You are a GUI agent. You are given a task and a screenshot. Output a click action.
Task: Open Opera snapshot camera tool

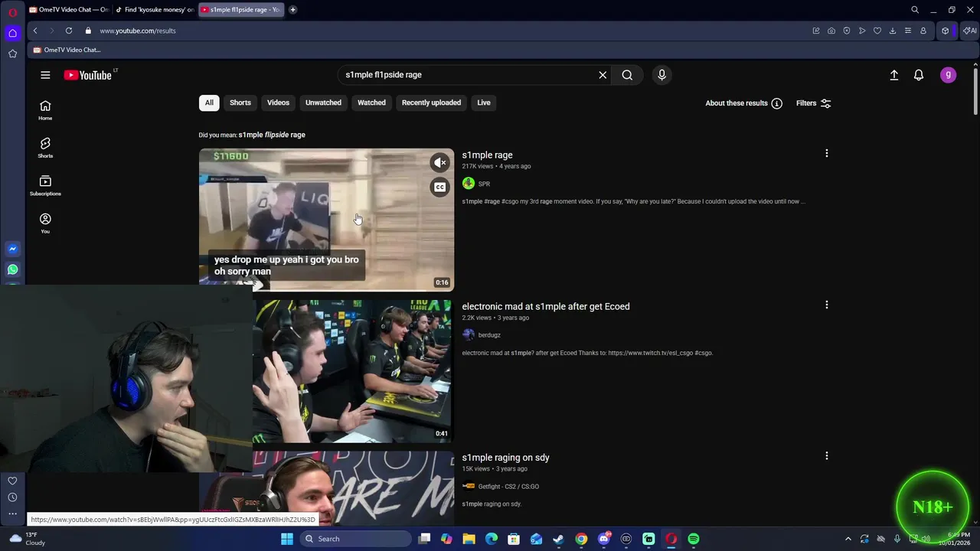click(831, 31)
